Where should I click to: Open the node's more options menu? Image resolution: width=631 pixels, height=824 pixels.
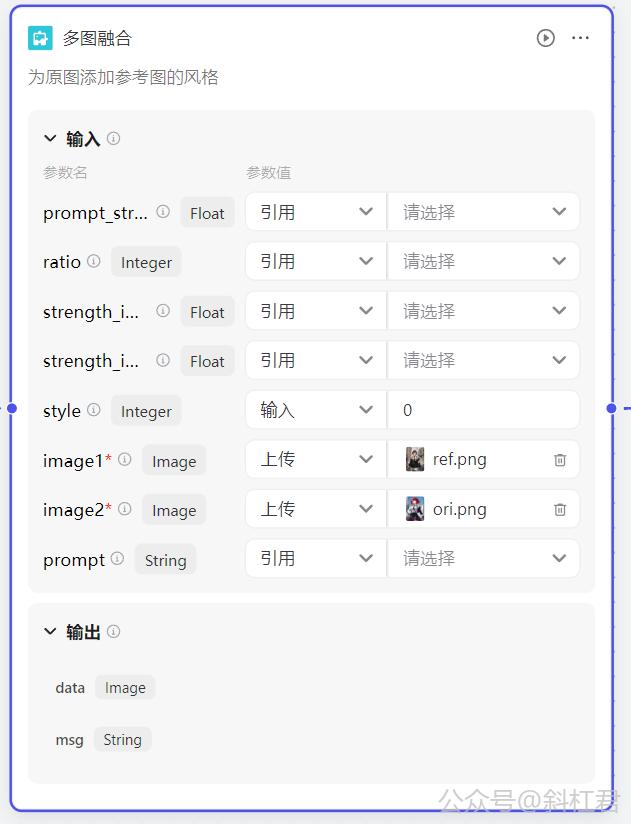(x=580, y=38)
